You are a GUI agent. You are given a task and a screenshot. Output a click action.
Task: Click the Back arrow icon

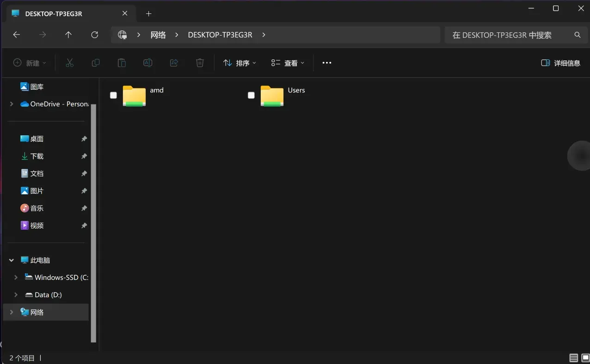(x=16, y=35)
